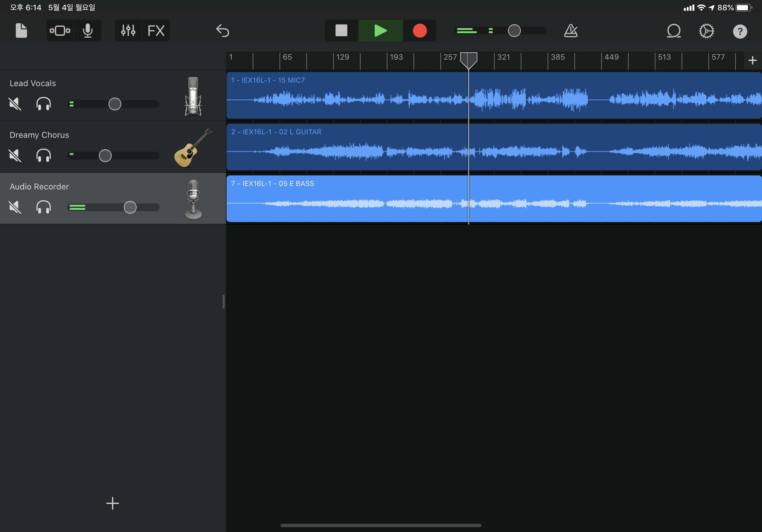Solo the Dreamy Chorus track

click(x=43, y=156)
